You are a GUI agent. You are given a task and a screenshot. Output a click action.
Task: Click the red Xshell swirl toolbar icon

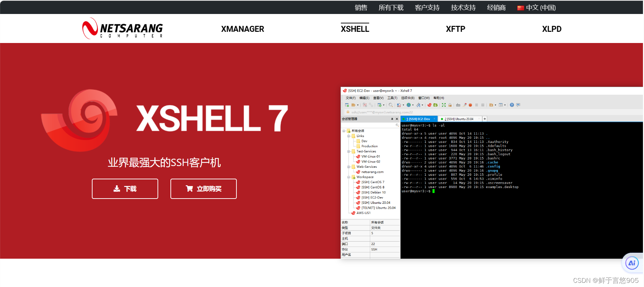point(429,105)
